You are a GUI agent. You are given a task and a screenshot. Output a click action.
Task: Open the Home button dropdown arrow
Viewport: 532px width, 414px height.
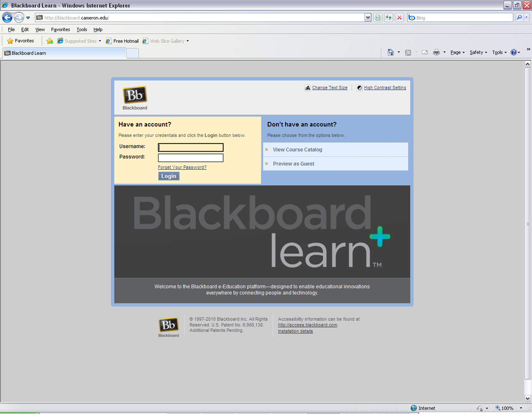click(399, 52)
